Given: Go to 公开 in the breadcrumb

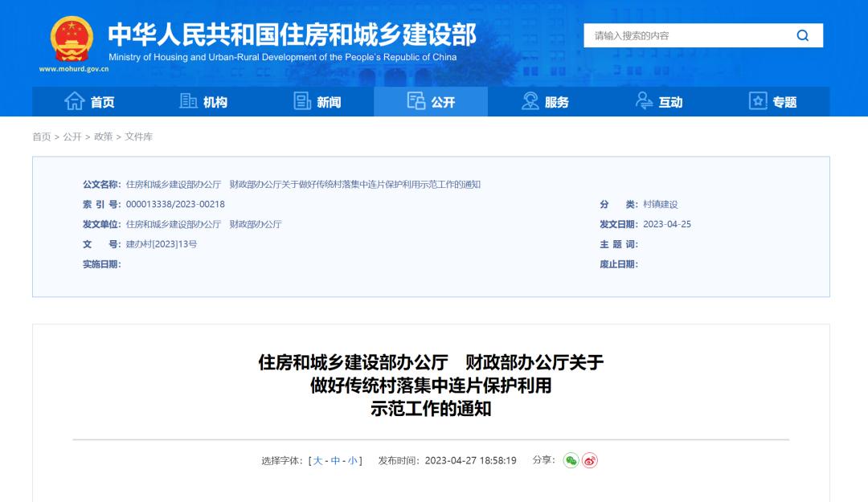Looking at the screenshot, I should [72, 137].
